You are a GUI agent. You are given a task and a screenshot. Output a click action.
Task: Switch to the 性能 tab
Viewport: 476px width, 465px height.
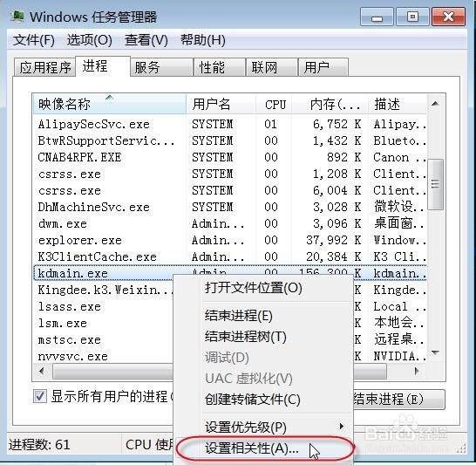220,67
